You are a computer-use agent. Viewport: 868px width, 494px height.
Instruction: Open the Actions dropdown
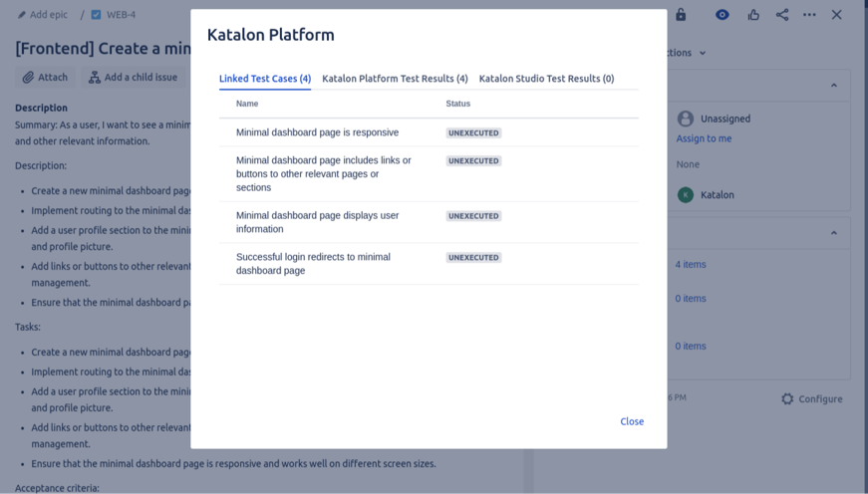[690, 53]
